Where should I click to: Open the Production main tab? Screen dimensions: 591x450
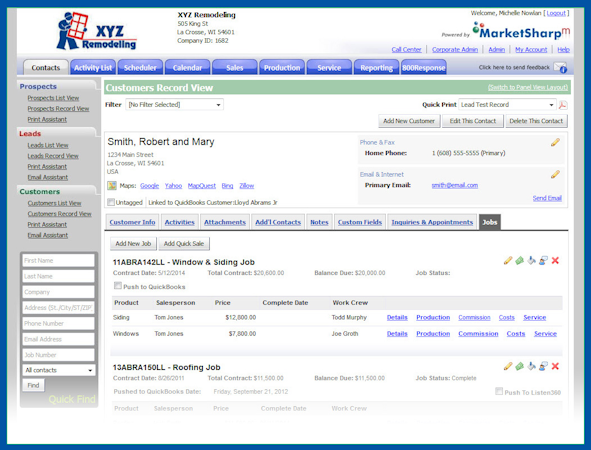282,67
